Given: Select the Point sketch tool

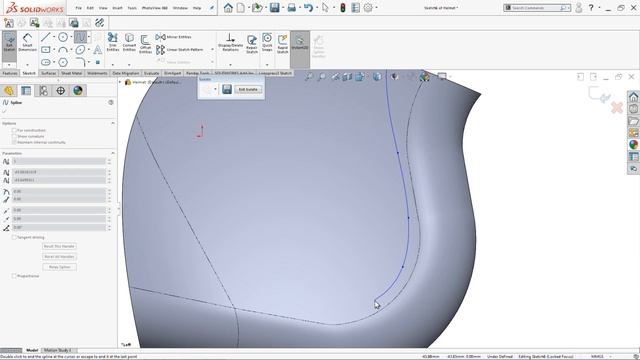Looking at the screenshot, I should tap(98, 62).
